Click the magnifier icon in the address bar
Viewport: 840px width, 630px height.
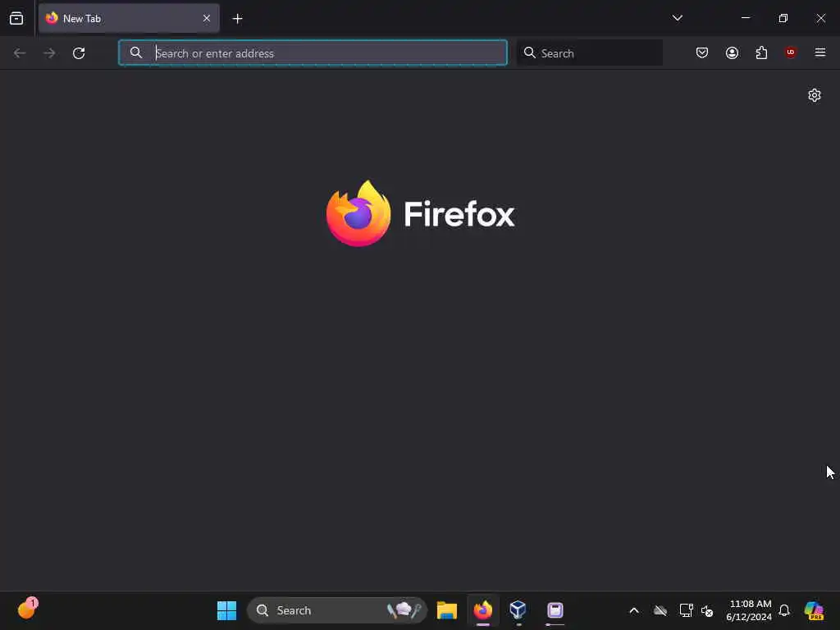point(136,52)
